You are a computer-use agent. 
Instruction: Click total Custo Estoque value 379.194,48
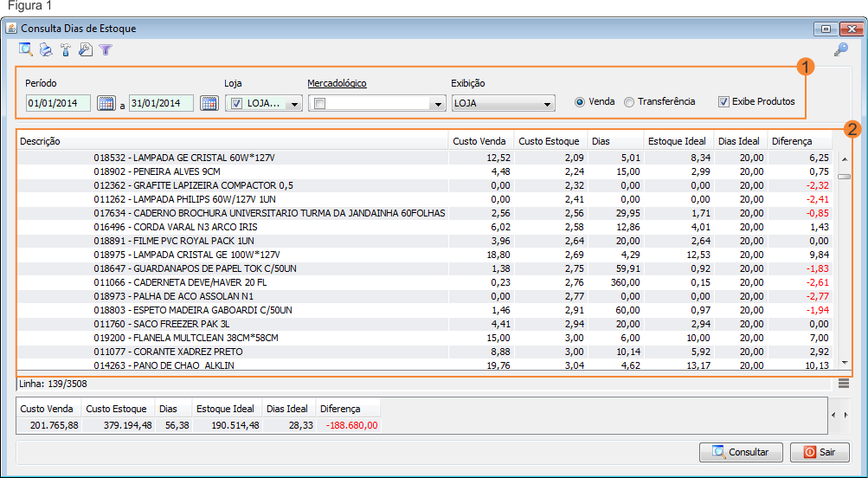[x=128, y=425]
